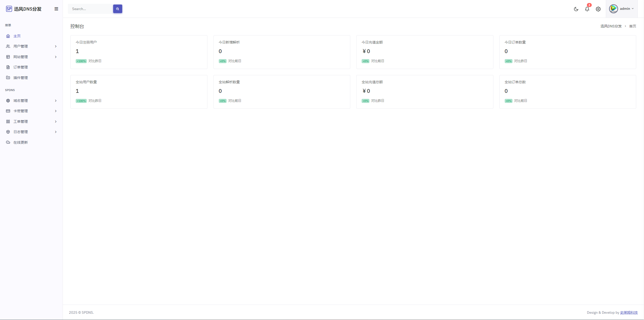The height and width of the screenshot is (320, 644).
Task: Expand 域名管理 submenu chevron
Action: click(x=56, y=100)
